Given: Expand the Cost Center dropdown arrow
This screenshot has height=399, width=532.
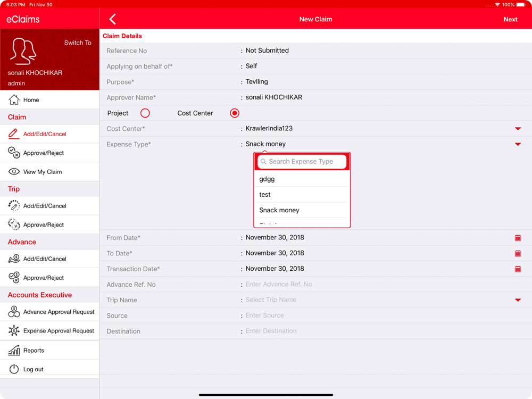Looking at the screenshot, I should click(x=518, y=129).
